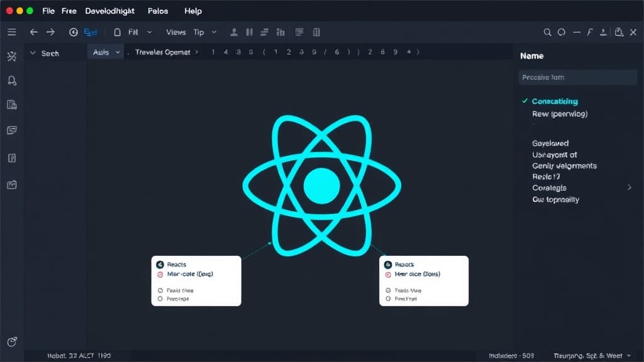The width and height of the screenshot is (644, 362).
Task: Click the search magnifier icon top right
Action: tap(547, 31)
